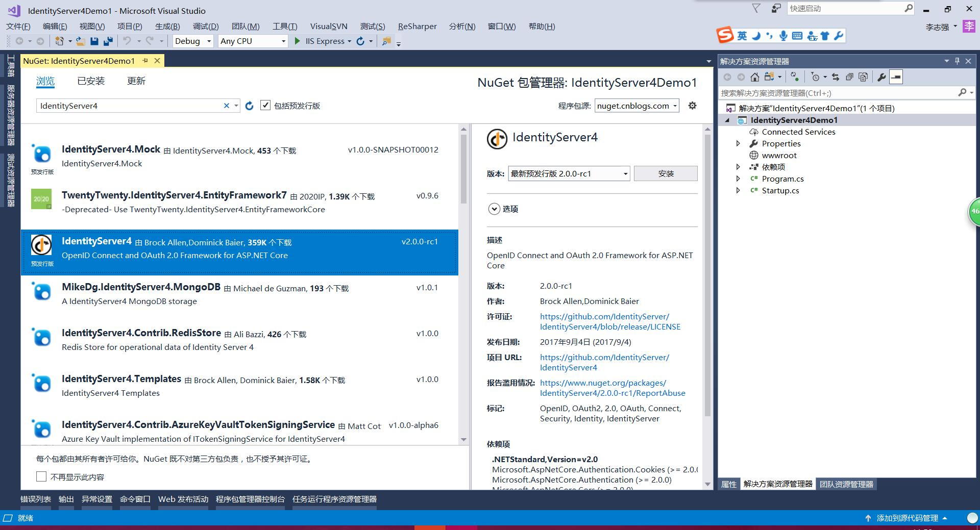Open the 工具(T) menu
Viewport: 980px width, 530px height.
coord(285,26)
